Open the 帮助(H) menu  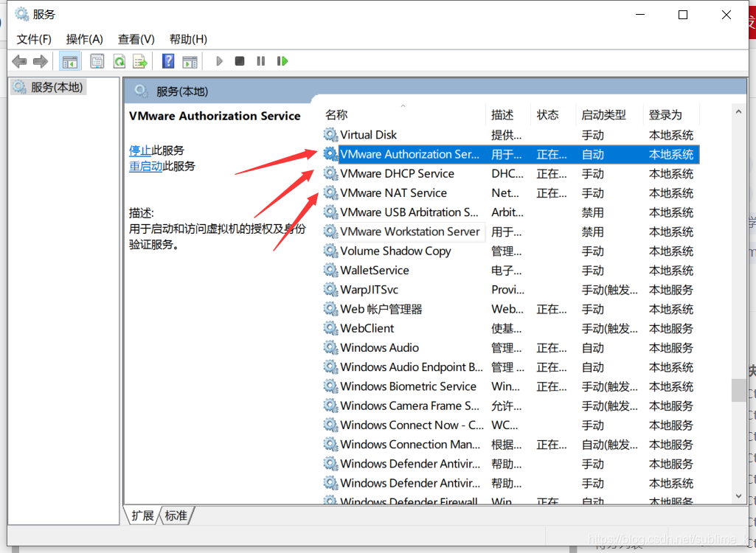point(188,39)
